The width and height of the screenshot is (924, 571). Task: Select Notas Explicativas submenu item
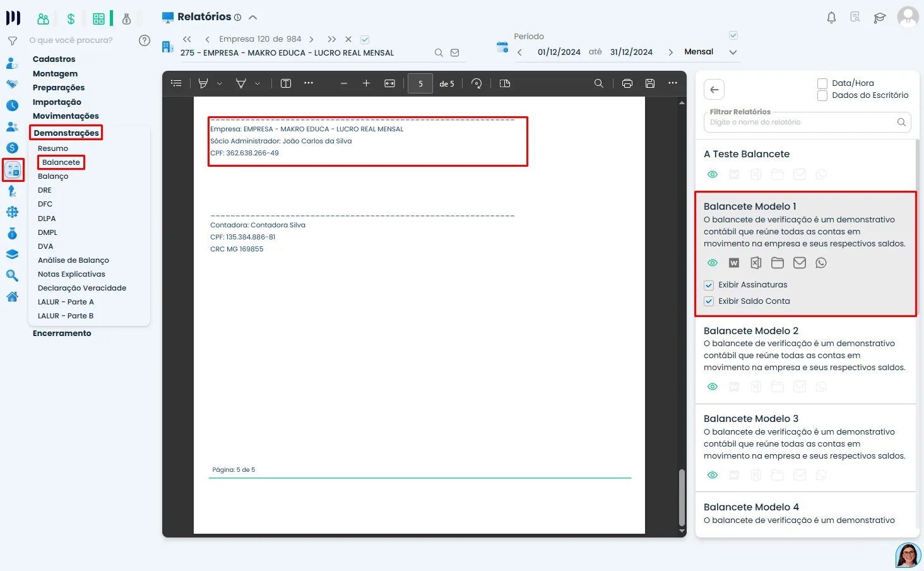pyautogui.click(x=71, y=274)
